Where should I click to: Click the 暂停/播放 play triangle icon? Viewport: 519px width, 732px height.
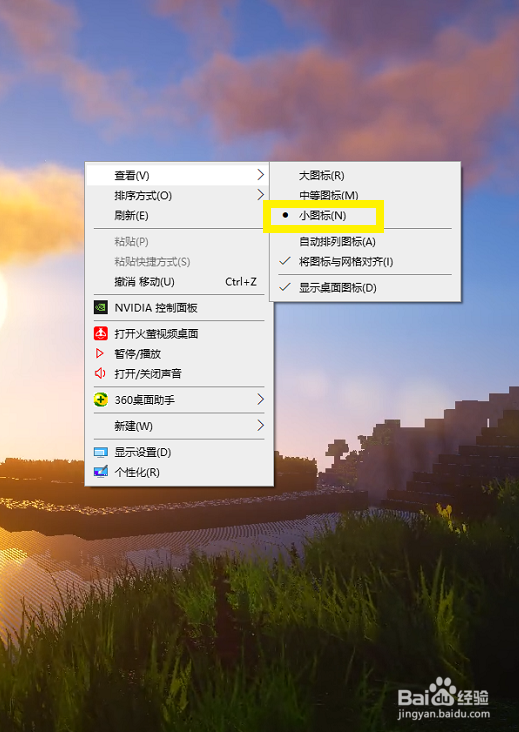point(99,354)
